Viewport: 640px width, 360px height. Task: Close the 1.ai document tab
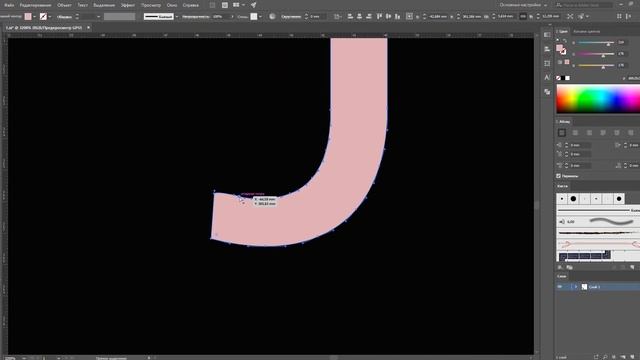point(88,28)
